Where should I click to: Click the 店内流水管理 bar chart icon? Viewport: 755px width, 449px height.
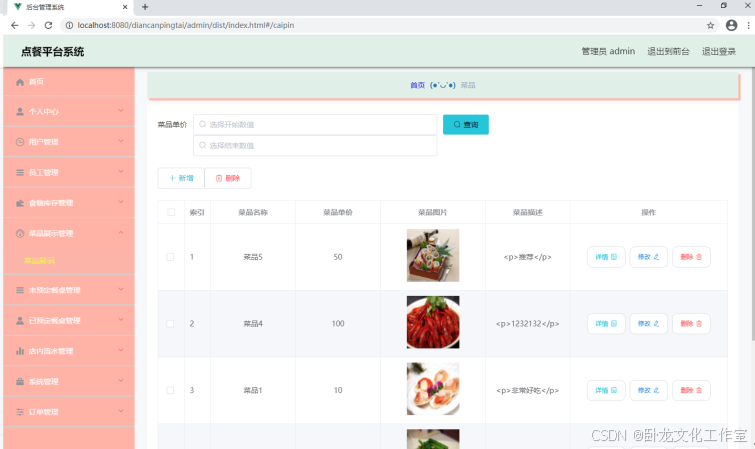pos(20,351)
